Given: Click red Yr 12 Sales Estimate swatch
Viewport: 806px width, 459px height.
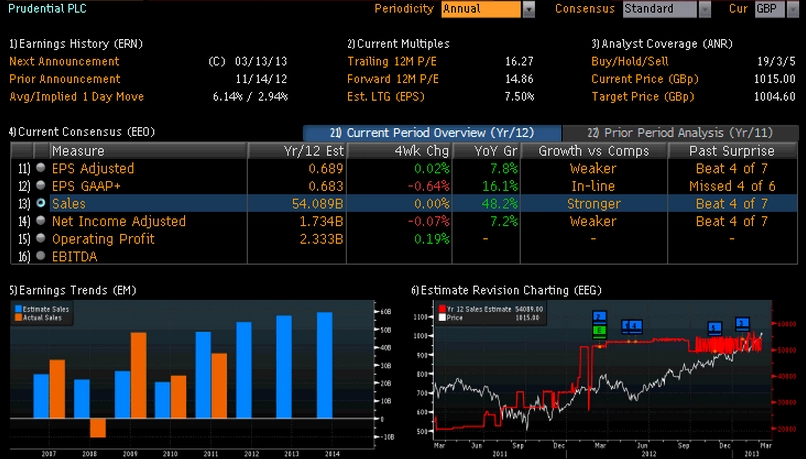Looking at the screenshot, I should (x=442, y=309).
